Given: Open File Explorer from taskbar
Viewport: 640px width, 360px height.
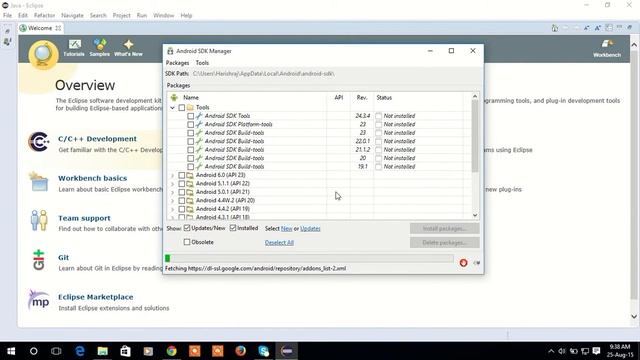Looking at the screenshot, I should click(102, 351).
